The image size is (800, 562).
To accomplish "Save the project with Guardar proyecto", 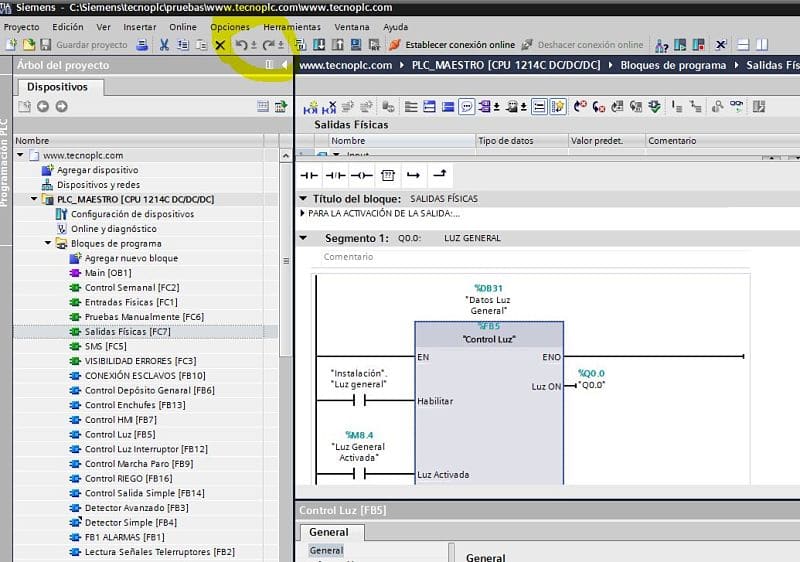I will coord(84,45).
